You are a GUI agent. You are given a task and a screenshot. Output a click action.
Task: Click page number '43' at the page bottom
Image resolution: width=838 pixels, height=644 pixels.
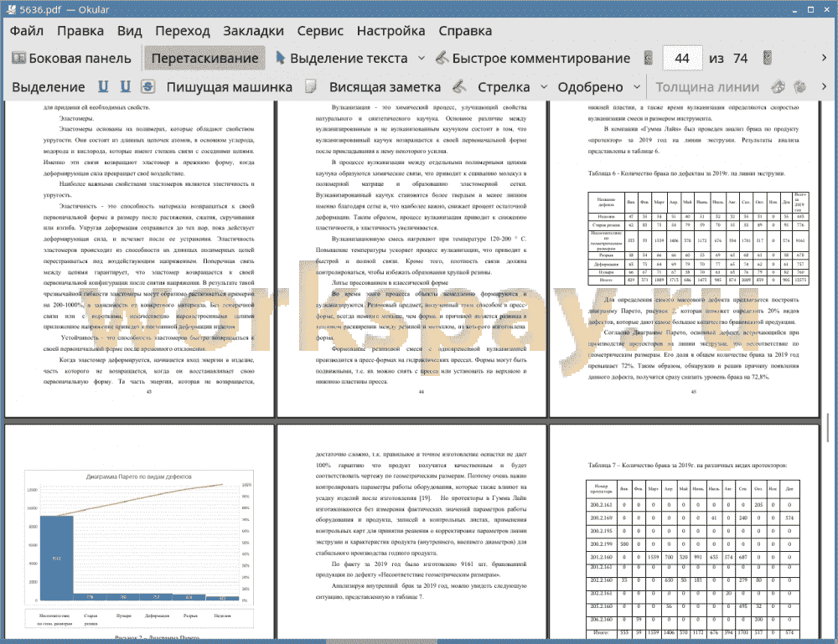pyautogui.click(x=148, y=391)
